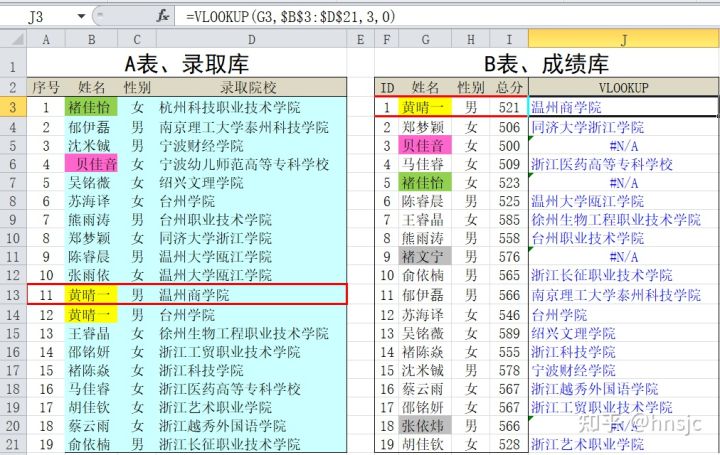Select column H header
720x455 pixels.
pos(471,39)
